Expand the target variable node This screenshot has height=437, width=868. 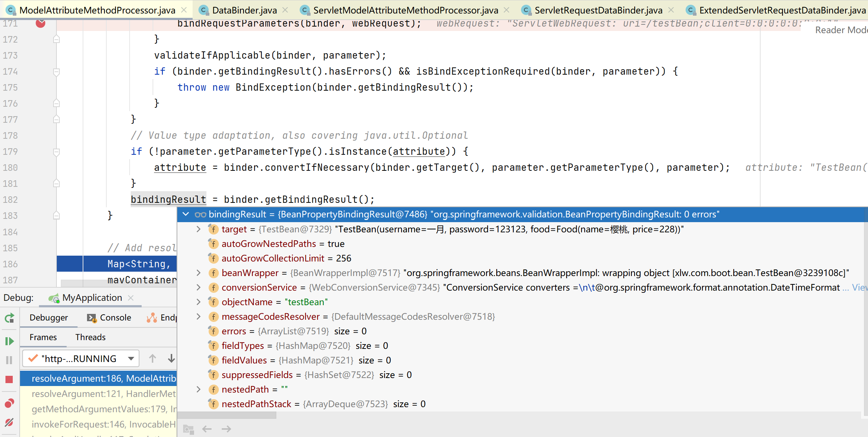click(198, 229)
